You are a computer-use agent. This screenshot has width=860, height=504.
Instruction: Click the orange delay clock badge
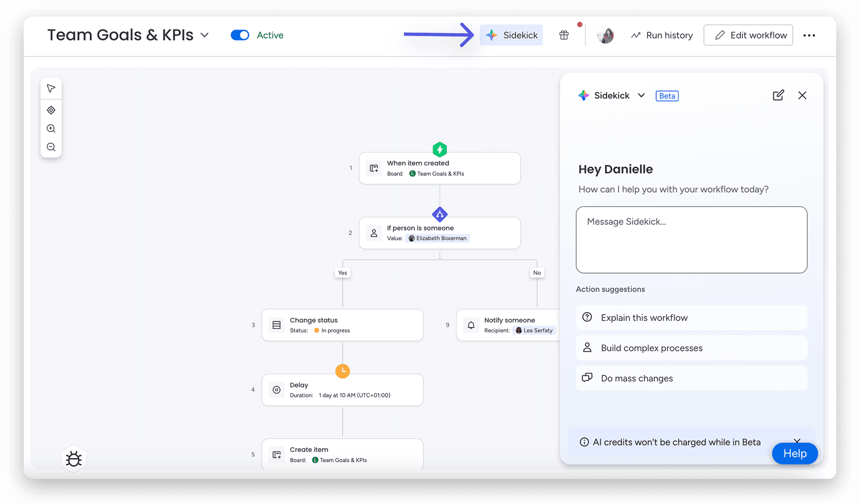coord(342,371)
